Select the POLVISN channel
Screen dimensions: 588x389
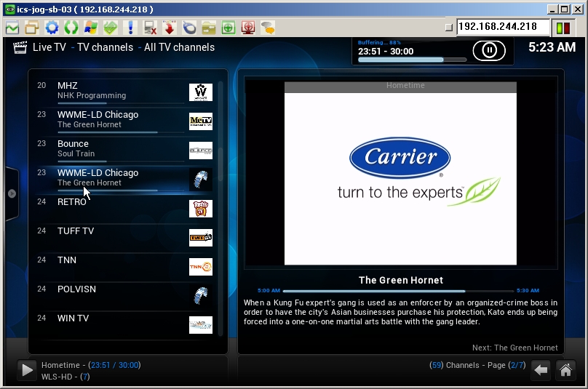coord(125,295)
